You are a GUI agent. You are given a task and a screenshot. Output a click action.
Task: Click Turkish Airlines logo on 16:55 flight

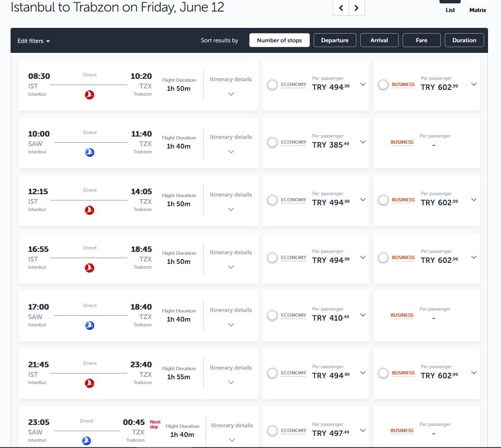[x=89, y=268]
